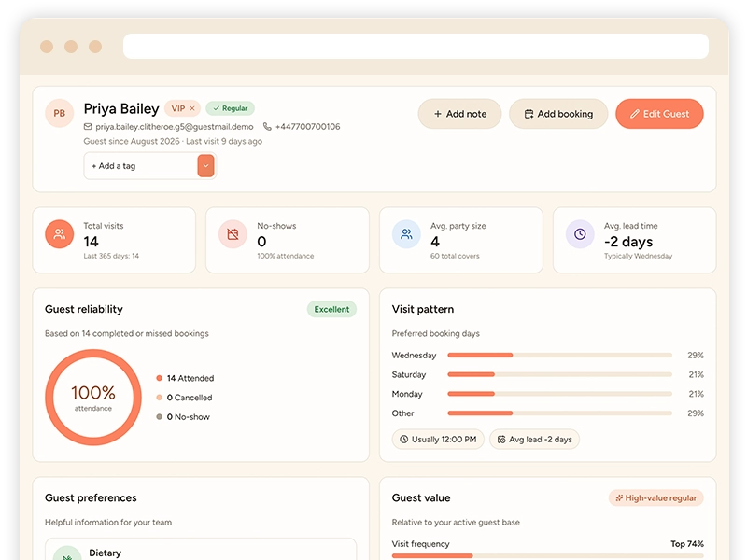The image size is (747, 560).
Task: Click the browser address bar
Action: pyautogui.click(x=416, y=46)
